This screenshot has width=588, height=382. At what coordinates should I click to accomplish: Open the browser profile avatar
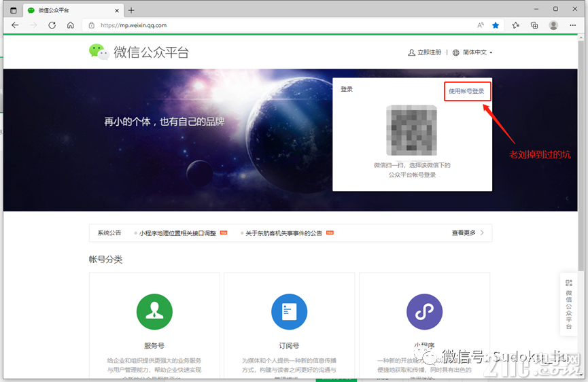[553, 25]
